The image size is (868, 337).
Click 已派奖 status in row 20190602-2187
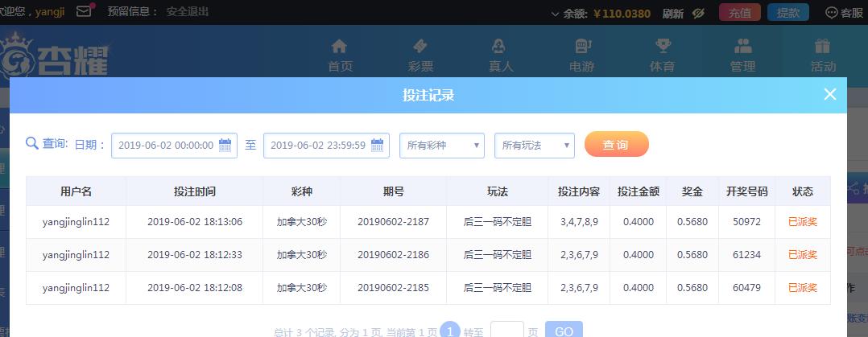pyautogui.click(x=803, y=222)
